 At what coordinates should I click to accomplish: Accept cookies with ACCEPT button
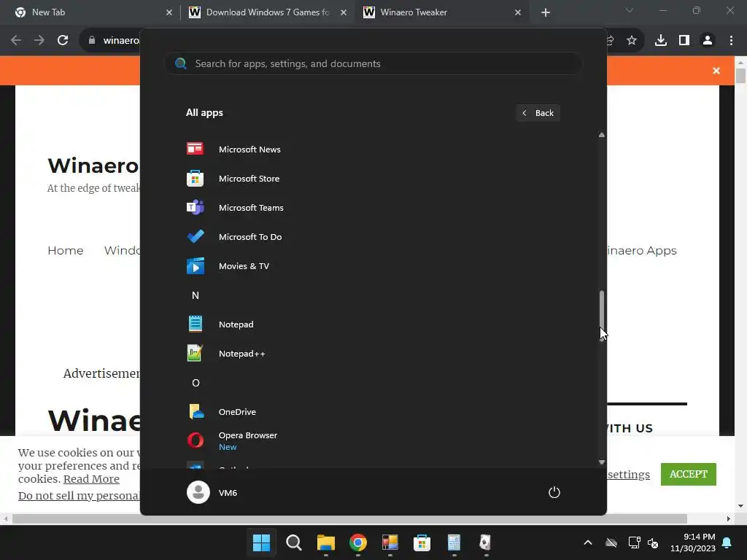689,474
